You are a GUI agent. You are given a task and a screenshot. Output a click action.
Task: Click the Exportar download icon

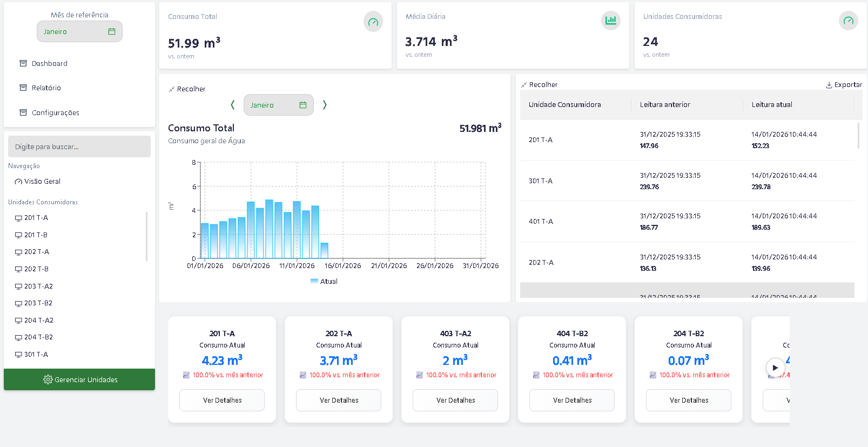[829, 85]
